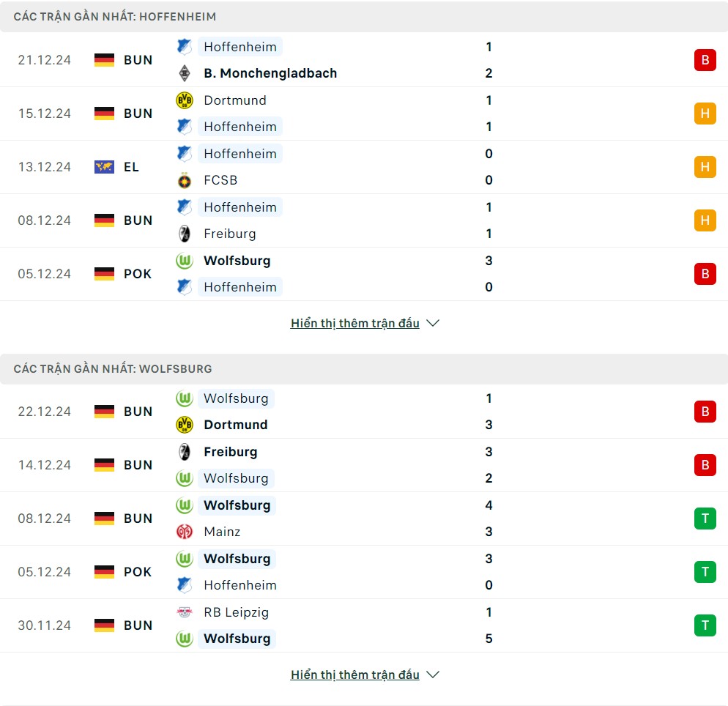Image resolution: width=728 pixels, height=706 pixels.
Task: Click the Freiburg crest in 14.12.24 match
Action: click(185, 452)
